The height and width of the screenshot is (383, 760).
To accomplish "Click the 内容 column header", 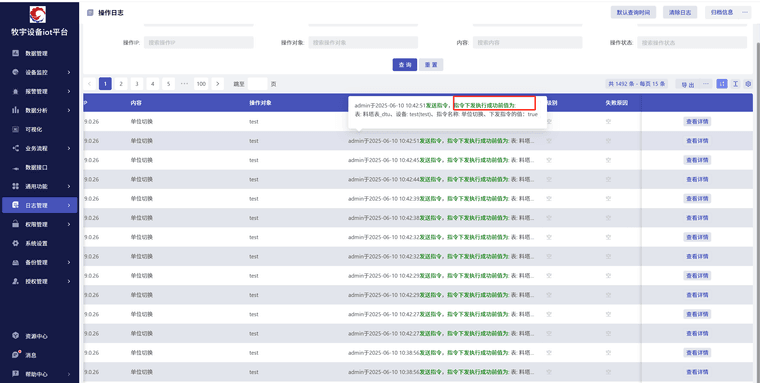I will pyautogui.click(x=136, y=103).
